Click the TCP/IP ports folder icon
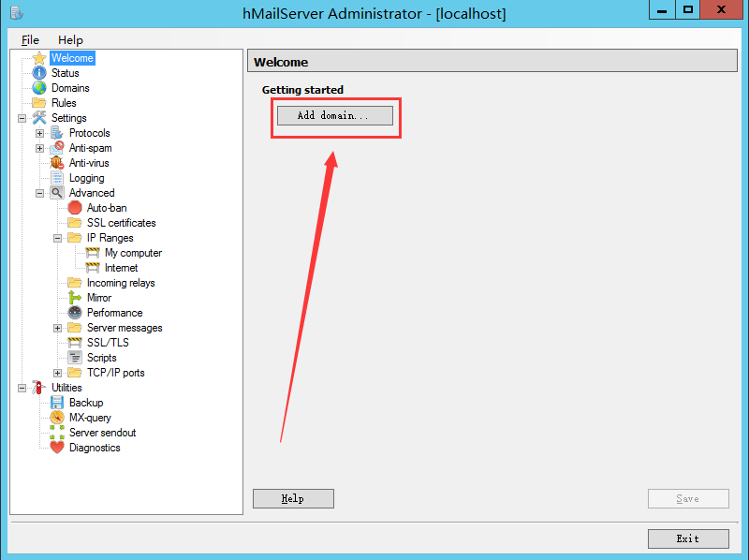Image resolution: width=749 pixels, height=560 pixels. 75,373
